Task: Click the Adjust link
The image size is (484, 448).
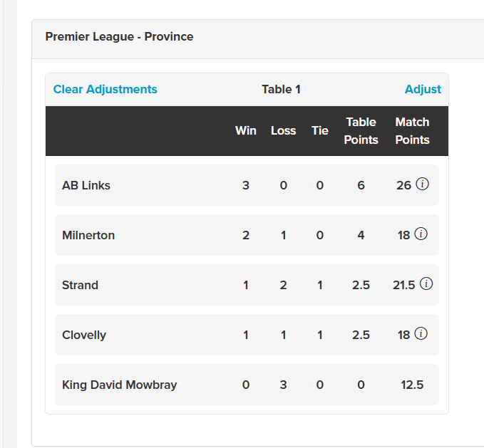Action: point(423,89)
